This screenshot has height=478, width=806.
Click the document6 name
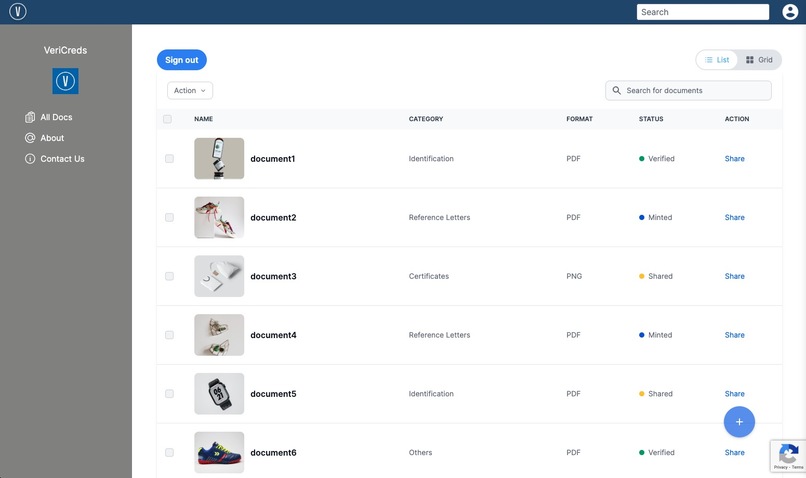pyautogui.click(x=273, y=452)
